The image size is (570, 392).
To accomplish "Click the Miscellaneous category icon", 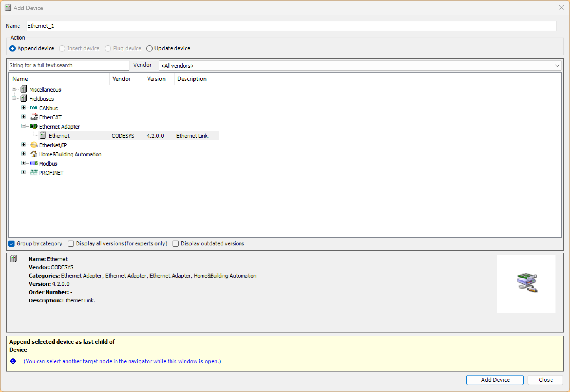I will [x=24, y=89].
